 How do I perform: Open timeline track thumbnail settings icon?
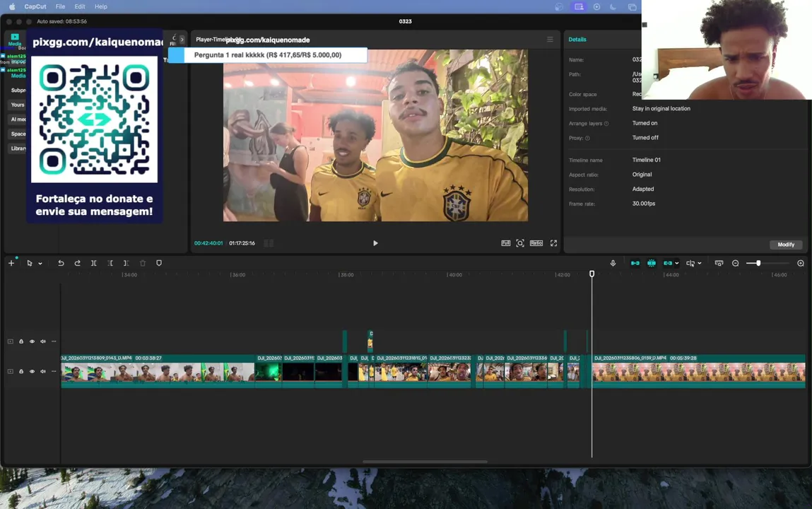[x=719, y=263]
